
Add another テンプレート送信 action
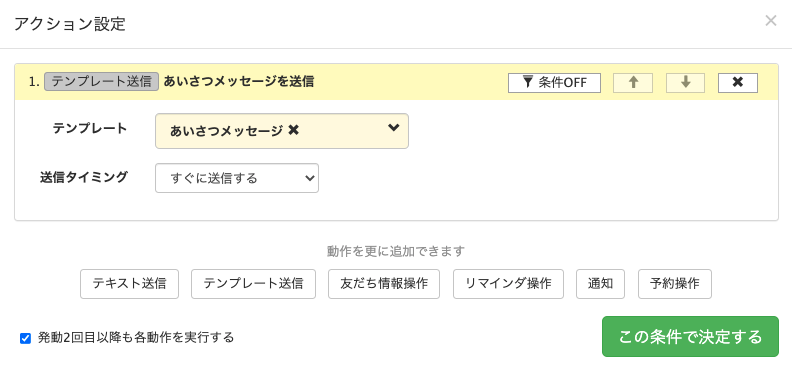coord(253,284)
